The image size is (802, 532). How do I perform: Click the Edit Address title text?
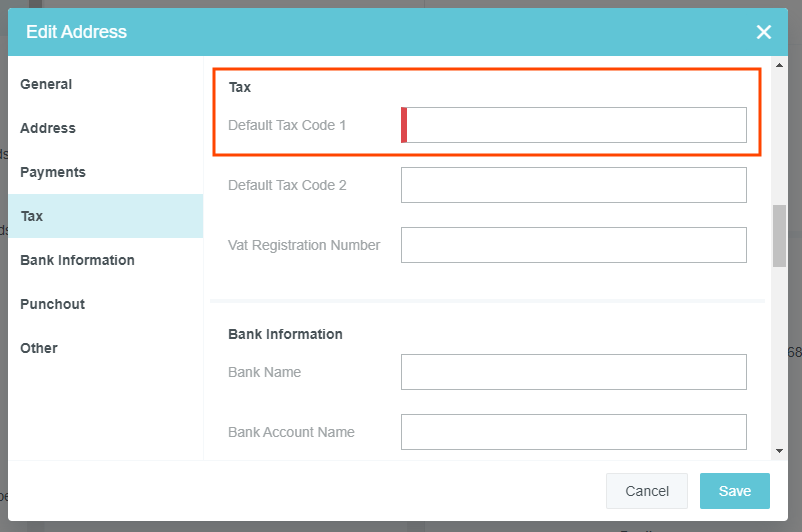[x=76, y=32]
